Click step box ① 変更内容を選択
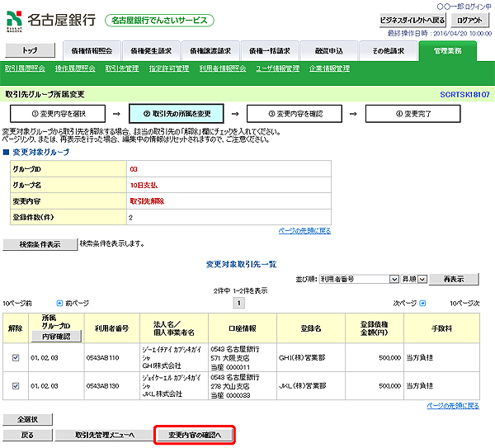This screenshot has width=495, height=448. (x=58, y=114)
